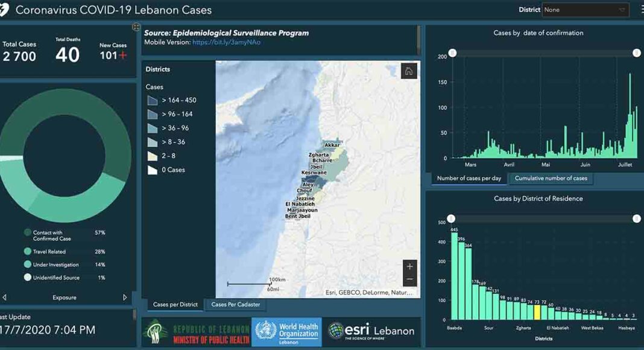Select the Number of cases per day tab
The image size is (644, 350).
(469, 179)
